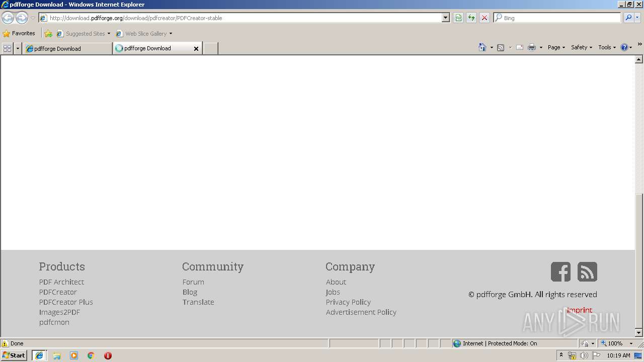Open the Page menu
The width and height of the screenshot is (644, 362).
556,47
